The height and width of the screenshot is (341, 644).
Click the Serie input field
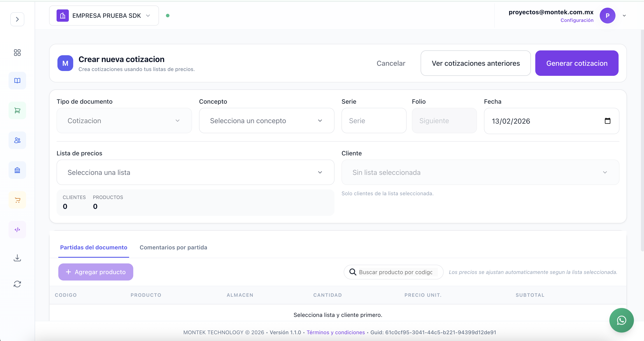[x=374, y=121]
